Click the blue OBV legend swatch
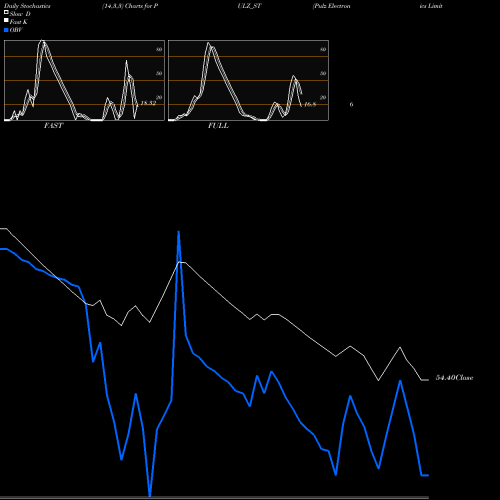Screen dimensions: 500x500 (6, 30)
